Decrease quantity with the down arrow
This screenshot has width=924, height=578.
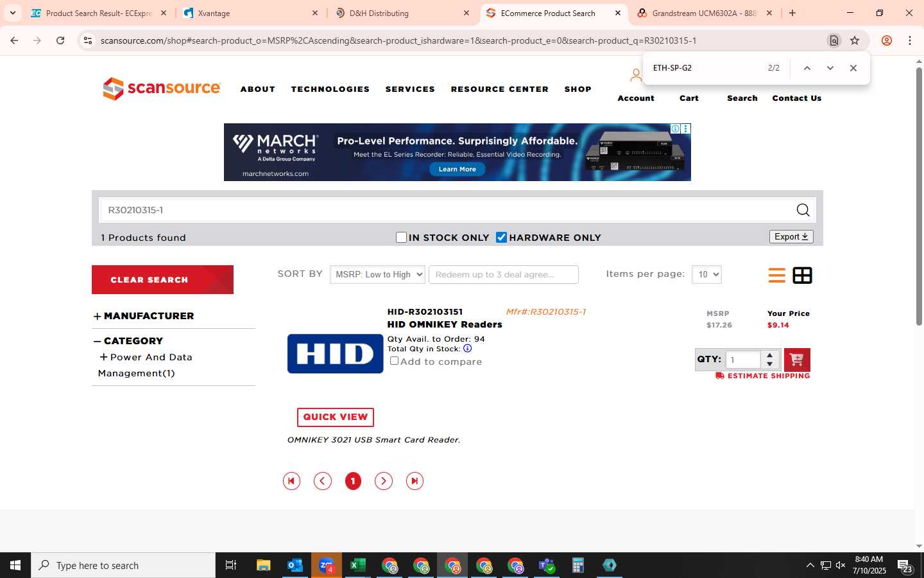769,364
